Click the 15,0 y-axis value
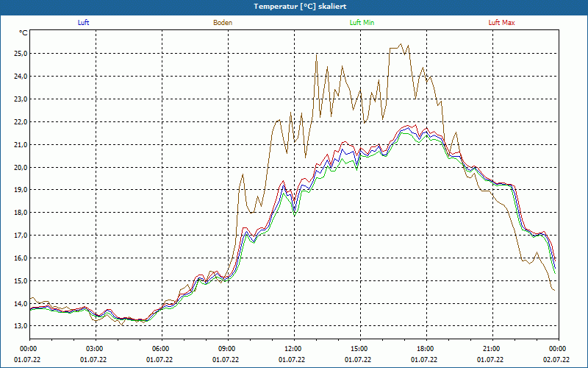The height and width of the screenshot is (368, 588). tap(21, 281)
